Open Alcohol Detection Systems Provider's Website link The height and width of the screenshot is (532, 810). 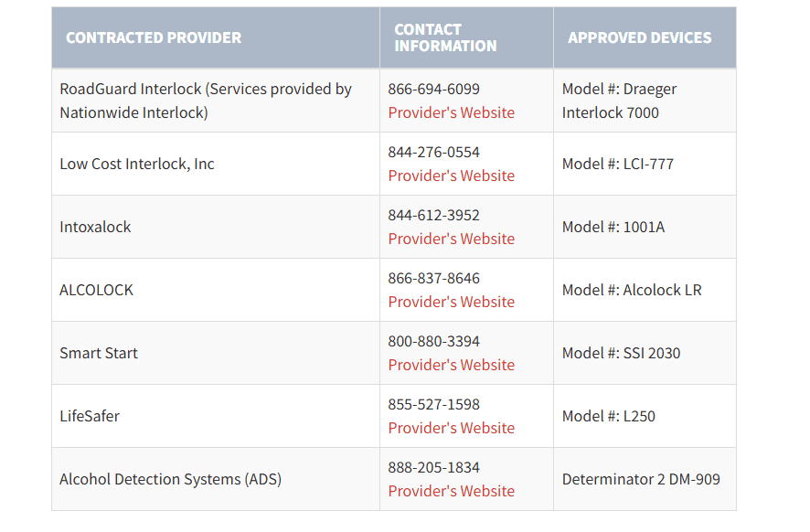click(451, 491)
